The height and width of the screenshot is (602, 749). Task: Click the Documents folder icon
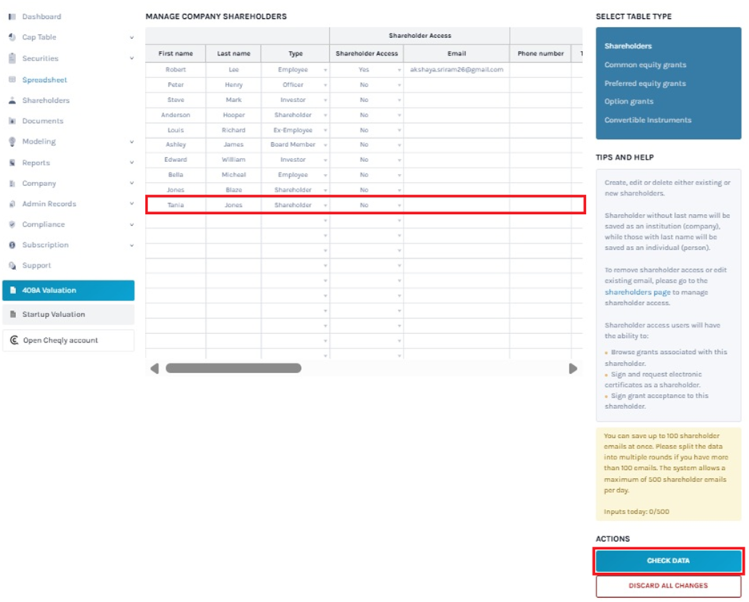coord(12,121)
